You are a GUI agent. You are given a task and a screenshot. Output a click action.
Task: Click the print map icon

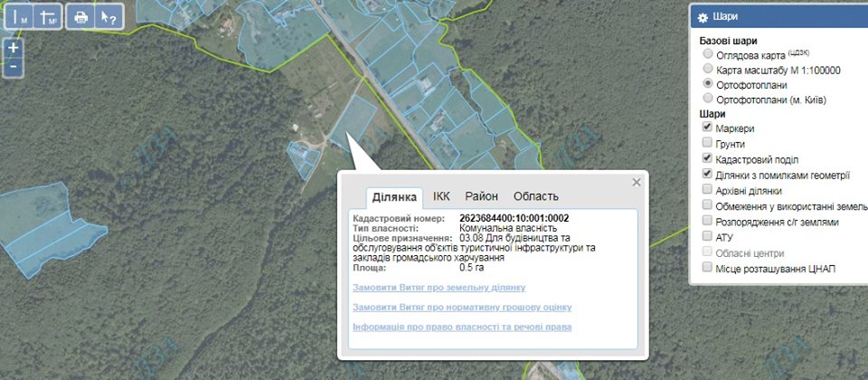[80, 17]
